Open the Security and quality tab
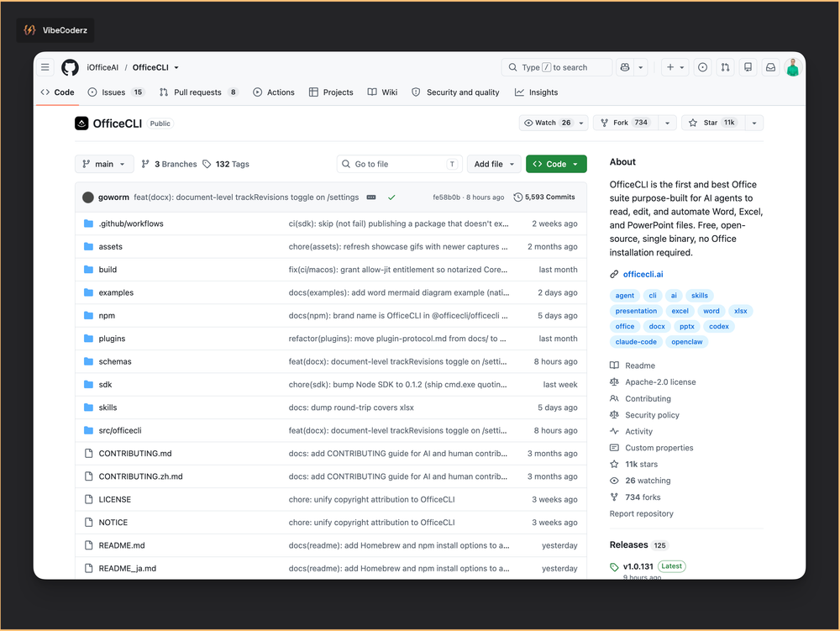This screenshot has height=631, width=840. (455, 92)
